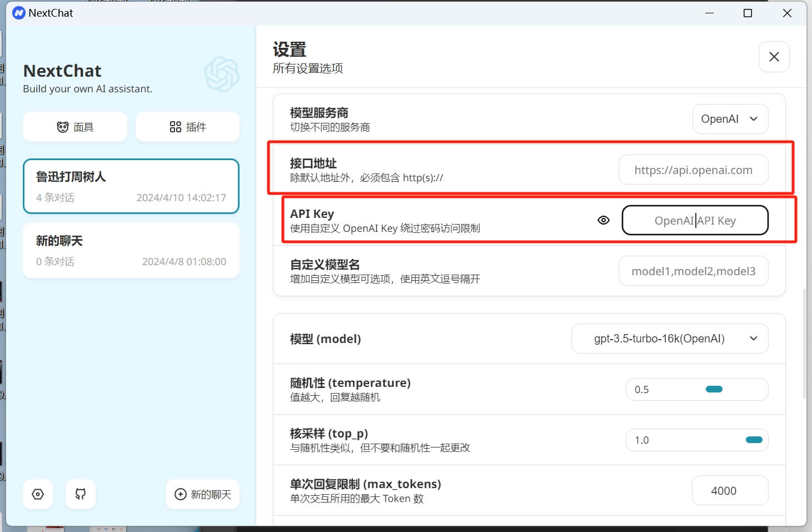Viewport: 812px width, 532px height.
Task: Adjust the temperature slider
Action: tap(714, 389)
